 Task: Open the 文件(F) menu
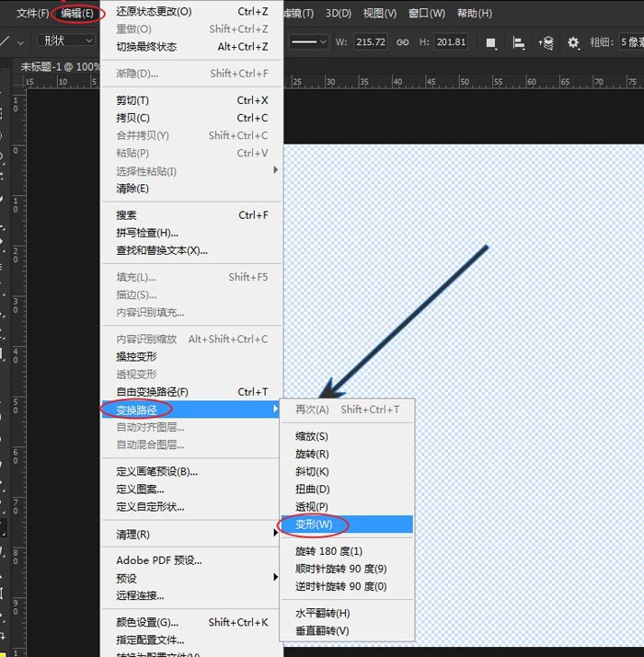pyautogui.click(x=32, y=14)
